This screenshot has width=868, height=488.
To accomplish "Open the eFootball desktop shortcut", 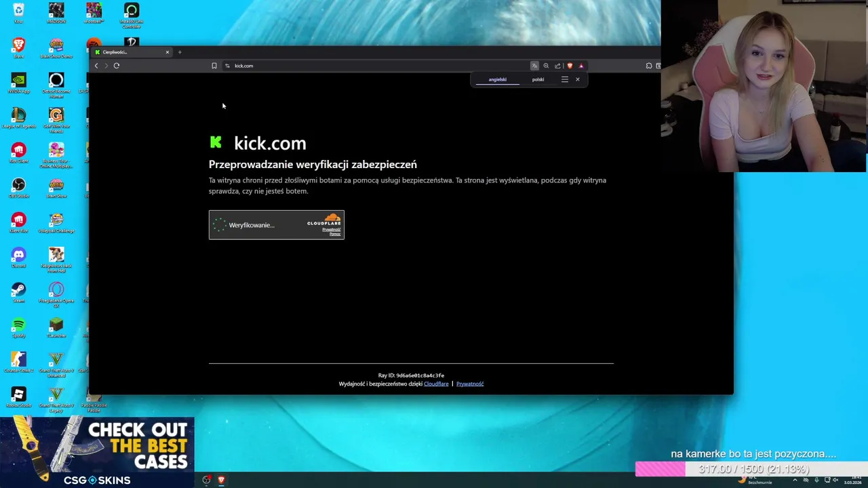I will coord(94,14).
